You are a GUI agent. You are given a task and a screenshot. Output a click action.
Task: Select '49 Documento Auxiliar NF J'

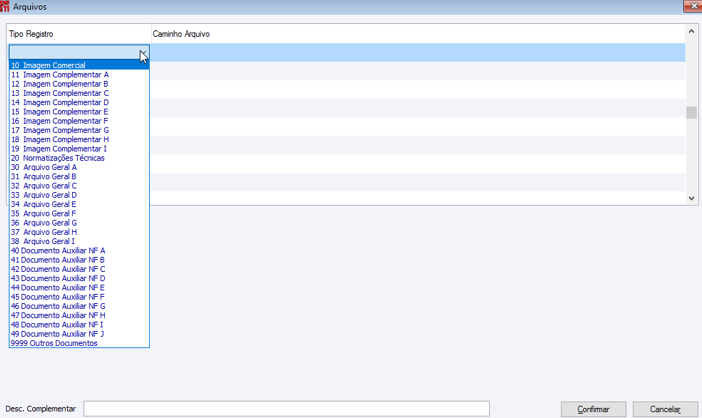click(x=79, y=334)
